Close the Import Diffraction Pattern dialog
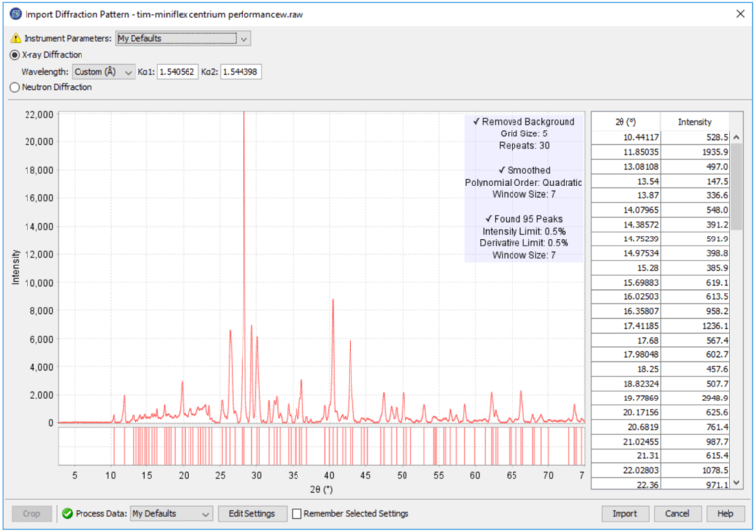This screenshot has width=756, height=532. pyautogui.click(x=737, y=13)
